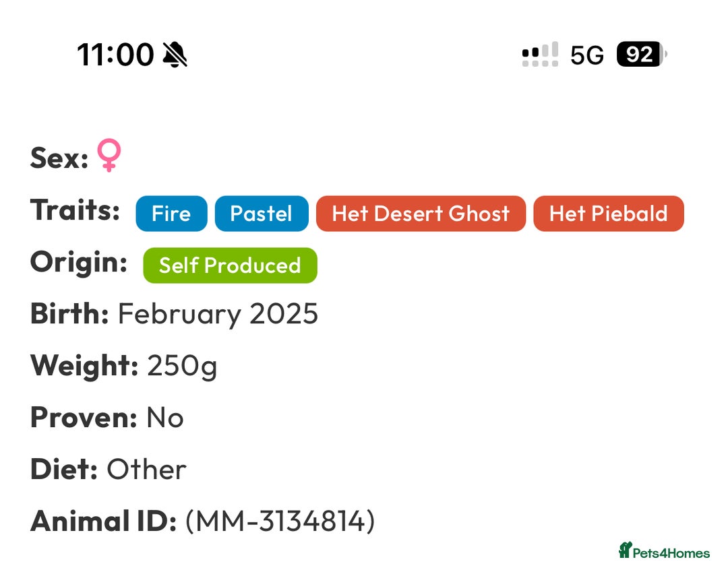Tap the battery indicator showing 92
The height and width of the screenshot is (568, 728).
(x=642, y=55)
